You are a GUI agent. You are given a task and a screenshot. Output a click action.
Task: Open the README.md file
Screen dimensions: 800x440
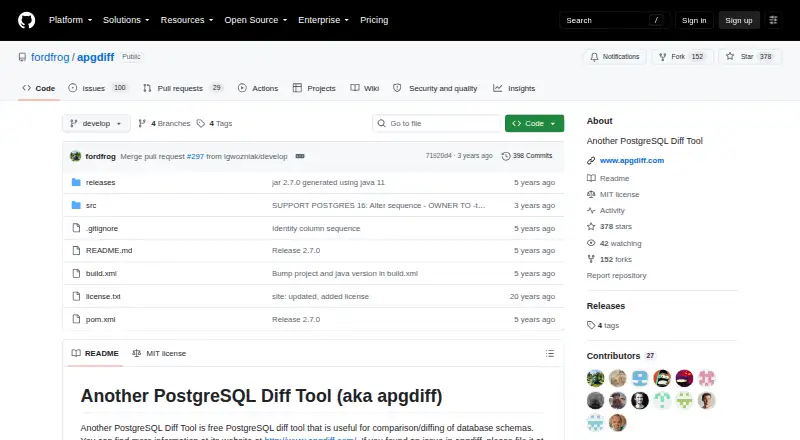(x=109, y=250)
